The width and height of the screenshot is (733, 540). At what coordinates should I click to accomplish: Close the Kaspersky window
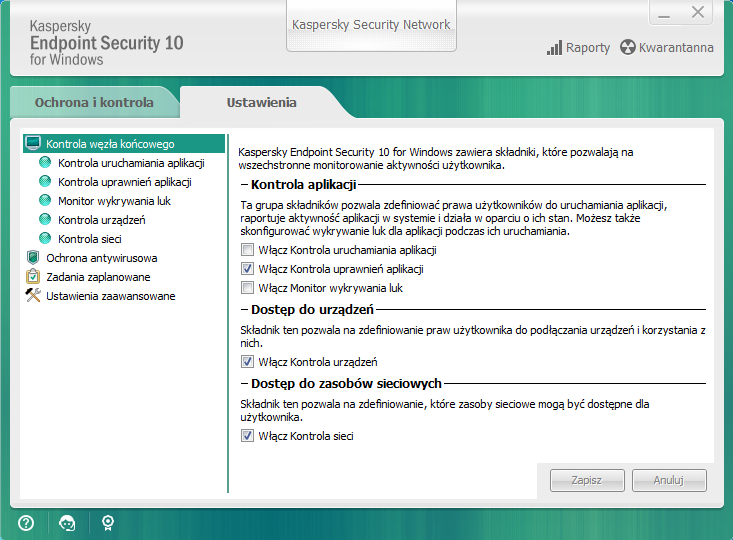(x=697, y=12)
